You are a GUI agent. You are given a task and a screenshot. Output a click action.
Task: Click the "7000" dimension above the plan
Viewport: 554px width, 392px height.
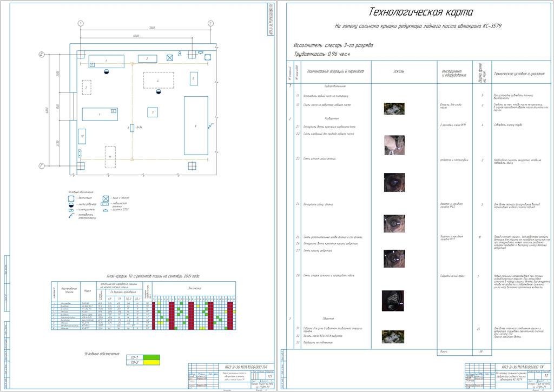tap(152, 28)
